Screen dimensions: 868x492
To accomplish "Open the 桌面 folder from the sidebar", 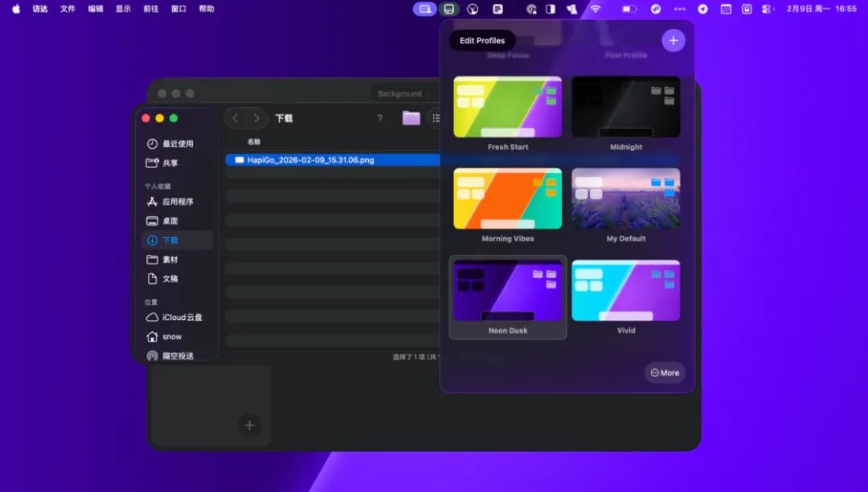I will tap(171, 220).
